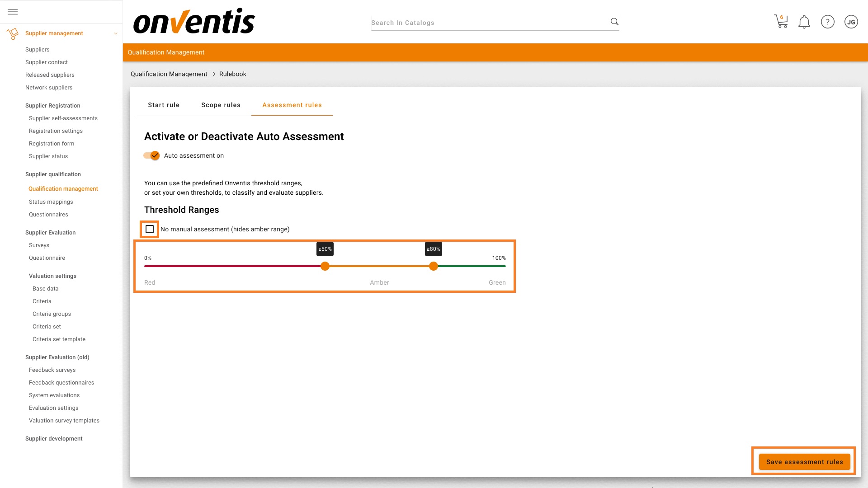Toggle the Auto assessment on switch
This screenshot has height=488, width=868.
(151, 155)
